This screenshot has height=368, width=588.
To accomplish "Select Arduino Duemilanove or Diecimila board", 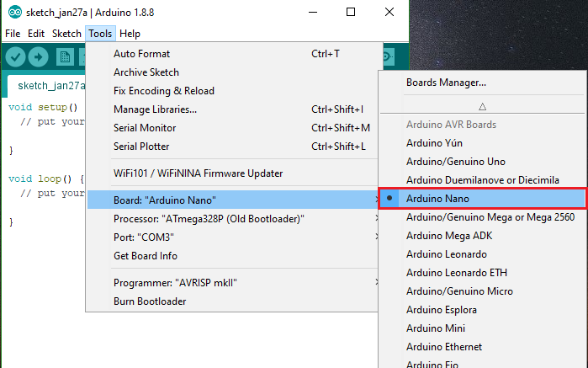I will point(482,180).
